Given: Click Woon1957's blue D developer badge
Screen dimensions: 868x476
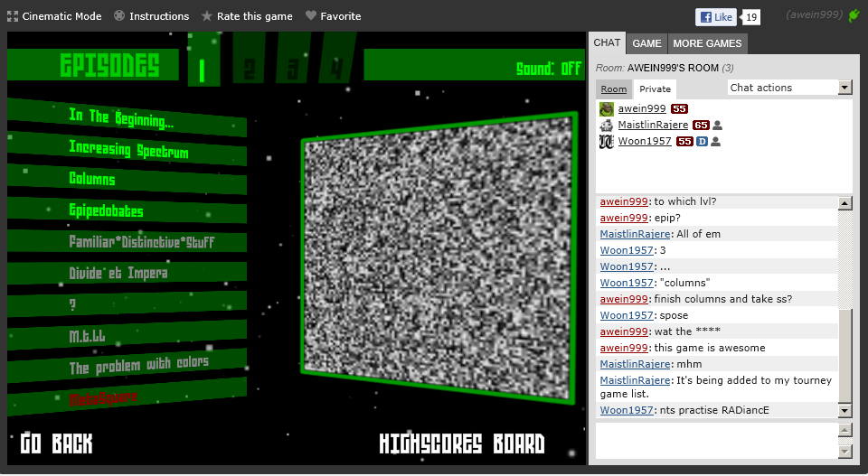Looking at the screenshot, I should [702, 142].
